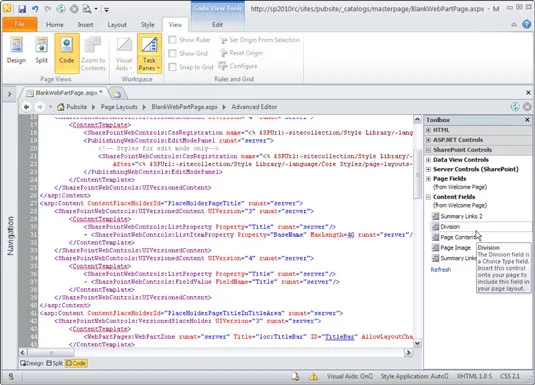Screen dimensions: 535x385
Task: Open the navigation history dropdown arrow
Action: (x=50, y=107)
